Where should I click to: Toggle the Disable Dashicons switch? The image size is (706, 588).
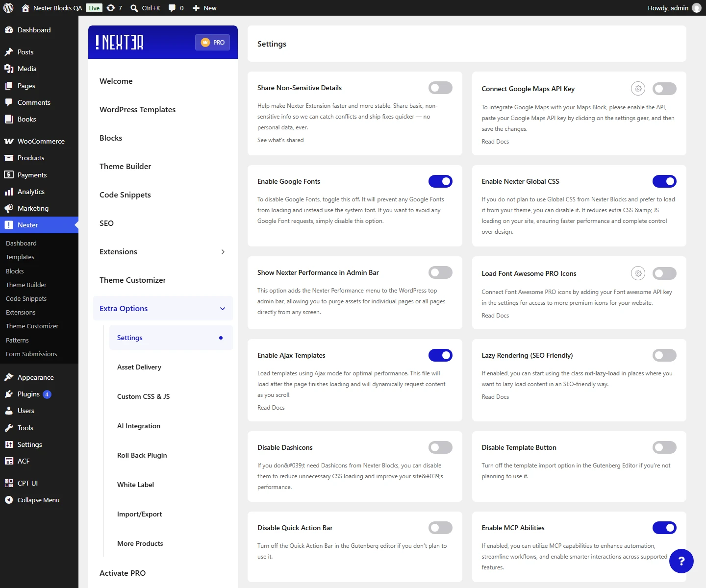[x=440, y=447]
